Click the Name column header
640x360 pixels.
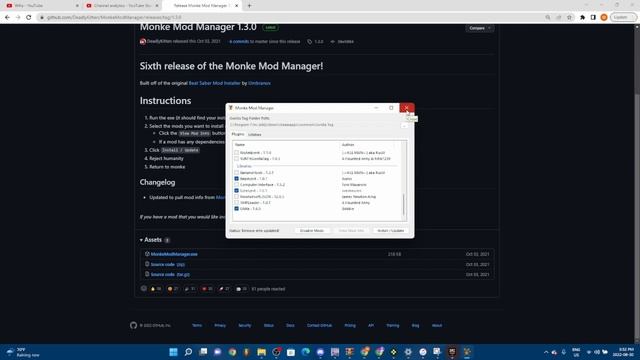pos(240,145)
